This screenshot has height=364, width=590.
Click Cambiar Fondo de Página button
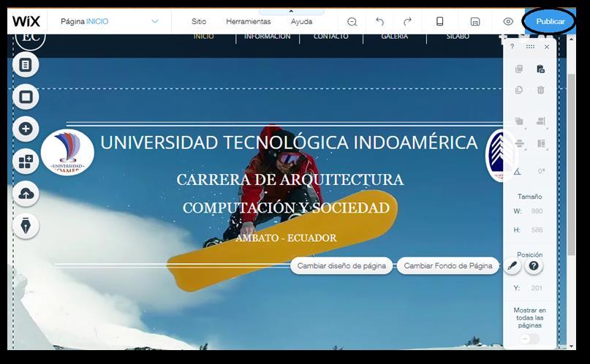tap(447, 266)
